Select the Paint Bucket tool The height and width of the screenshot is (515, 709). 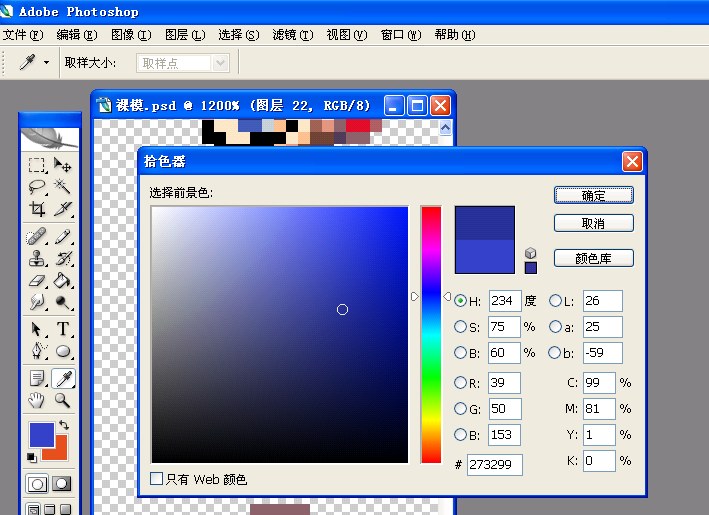62,281
